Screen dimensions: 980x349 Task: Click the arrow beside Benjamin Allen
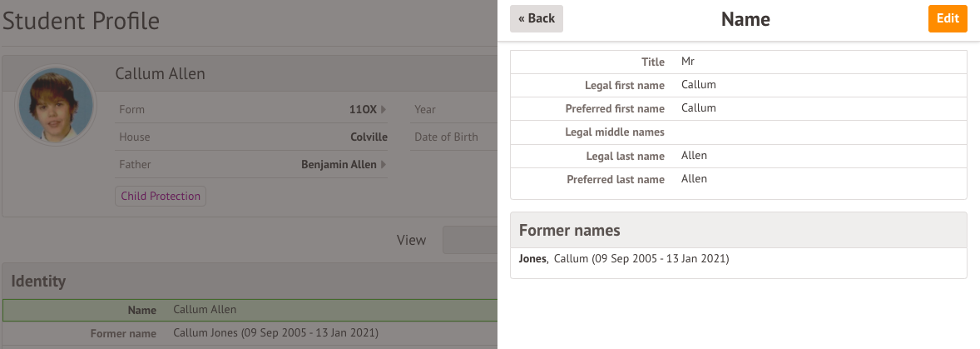(384, 165)
